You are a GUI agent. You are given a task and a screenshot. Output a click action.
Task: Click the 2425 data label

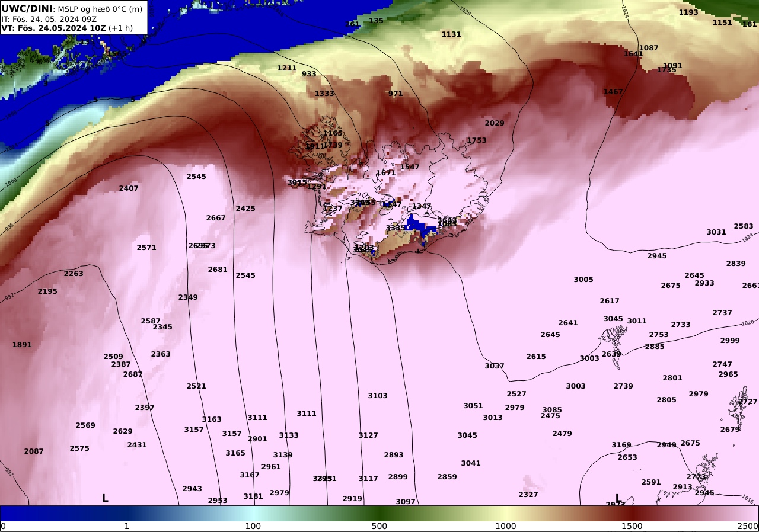coord(245,209)
